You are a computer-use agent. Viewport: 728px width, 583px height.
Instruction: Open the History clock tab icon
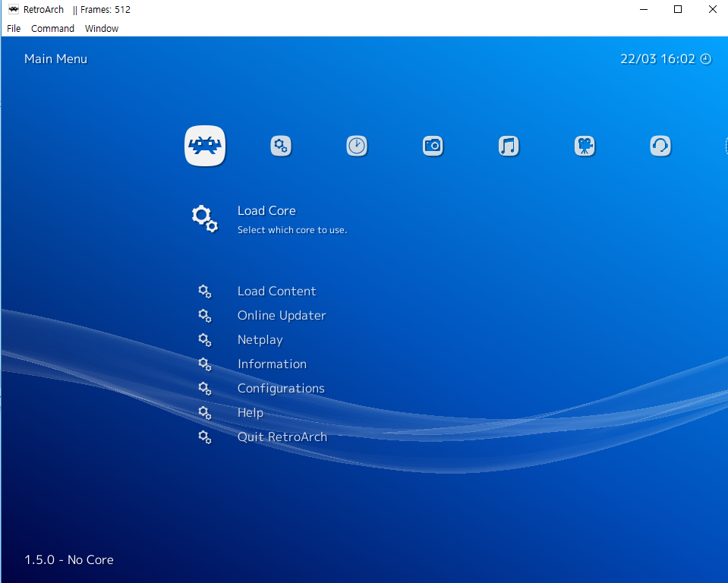point(357,146)
